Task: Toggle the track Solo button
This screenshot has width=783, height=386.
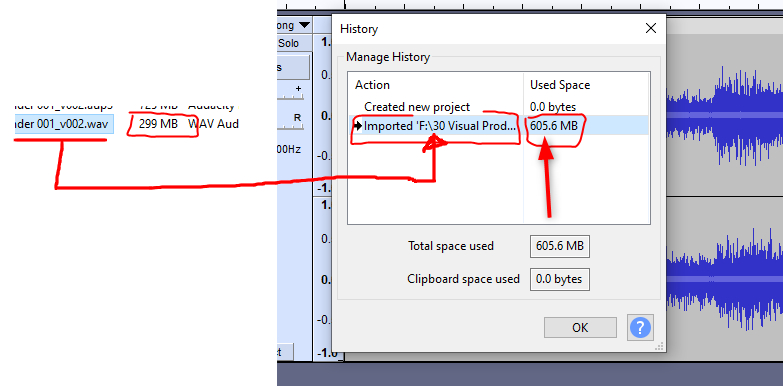Action: point(288,43)
